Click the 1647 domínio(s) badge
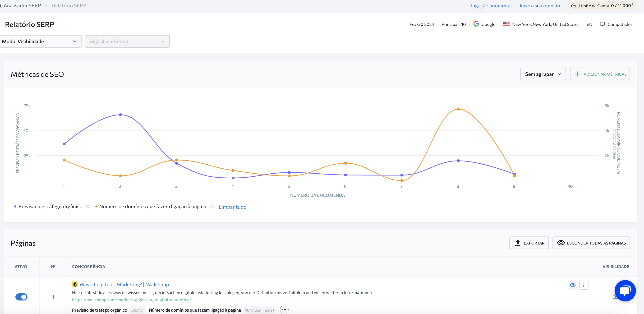The width and height of the screenshot is (644, 314). (259, 310)
